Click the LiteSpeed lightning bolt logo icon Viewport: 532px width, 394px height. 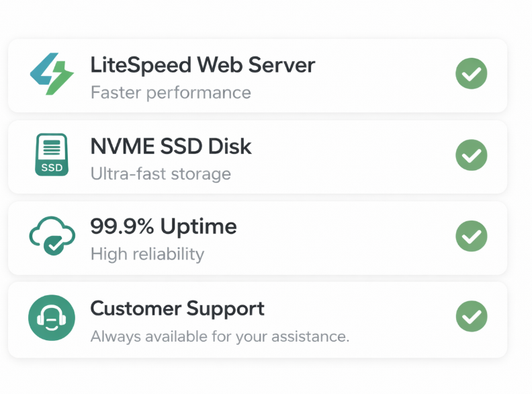click(x=52, y=75)
